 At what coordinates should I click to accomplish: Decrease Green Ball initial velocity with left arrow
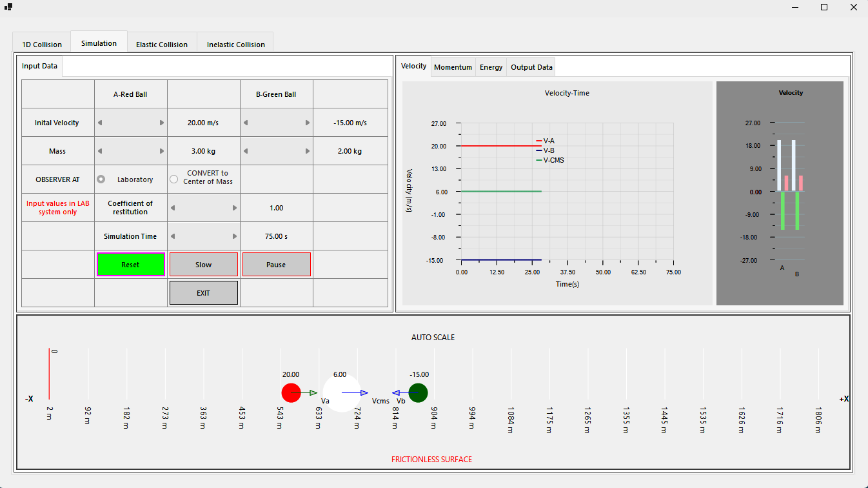tap(246, 123)
